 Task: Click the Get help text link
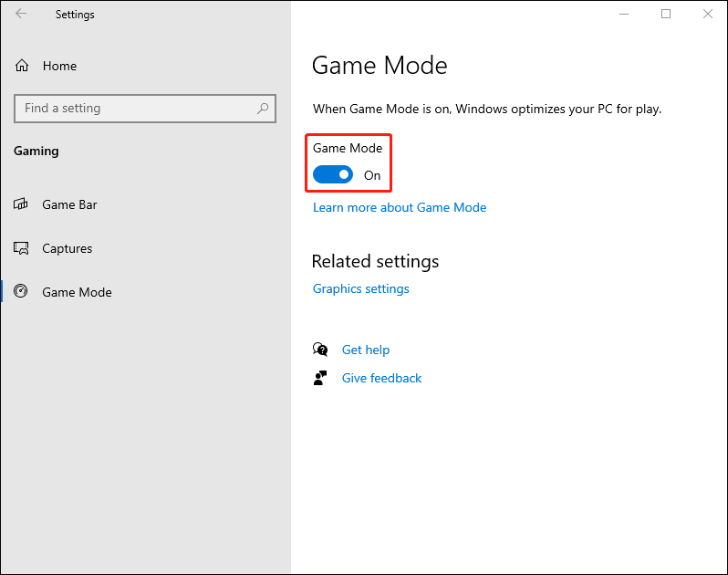point(366,350)
